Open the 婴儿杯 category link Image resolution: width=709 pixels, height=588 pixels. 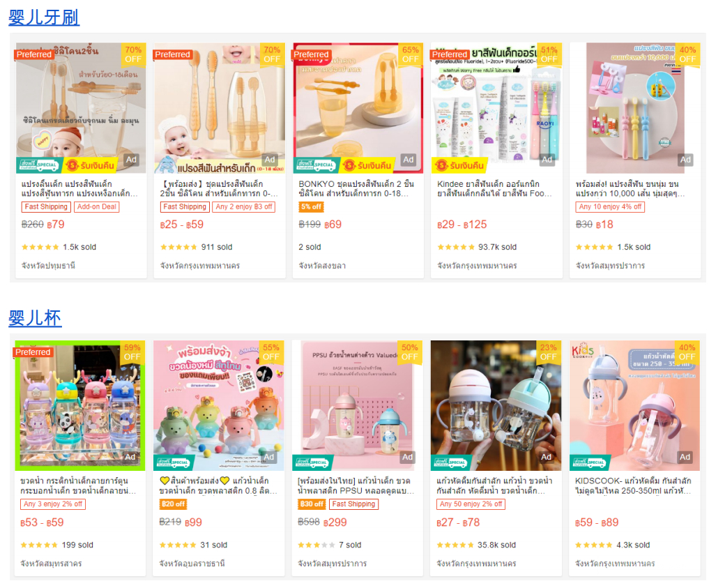[x=35, y=318]
